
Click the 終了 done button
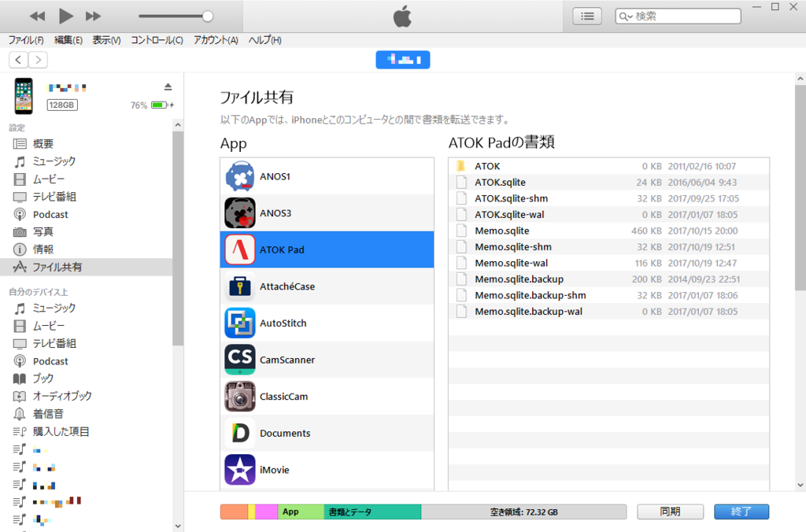coord(741,512)
